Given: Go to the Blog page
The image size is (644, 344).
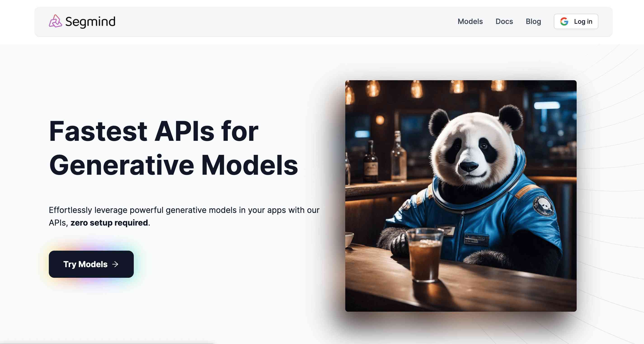Looking at the screenshot, I should coord(533,21).
